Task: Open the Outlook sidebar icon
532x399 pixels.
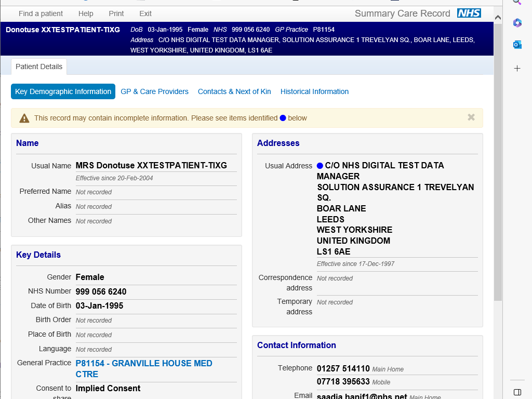Action: 517,45
